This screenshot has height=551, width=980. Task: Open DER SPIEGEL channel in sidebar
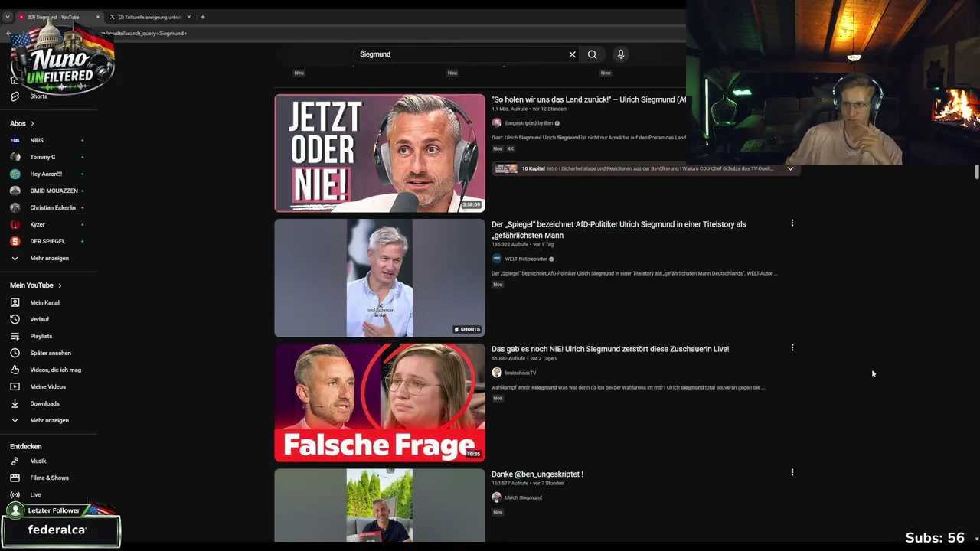48,241
